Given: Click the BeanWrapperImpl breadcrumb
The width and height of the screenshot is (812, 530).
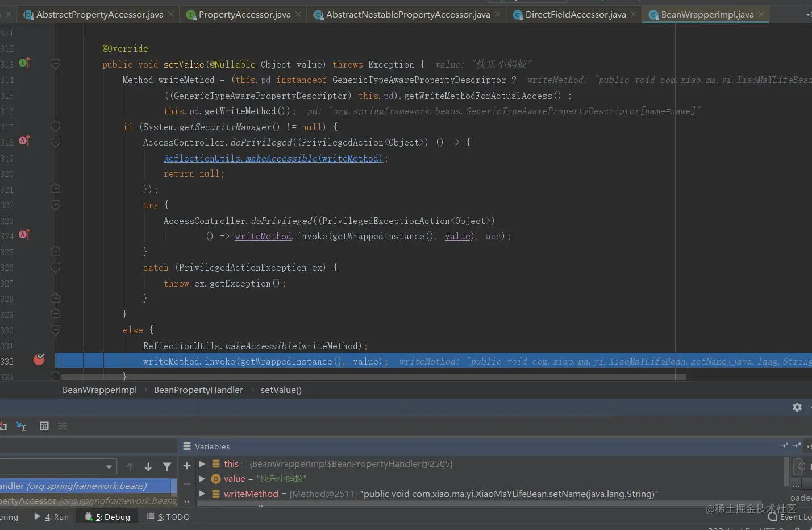Looking at the screenshot, I should (99, 390).
